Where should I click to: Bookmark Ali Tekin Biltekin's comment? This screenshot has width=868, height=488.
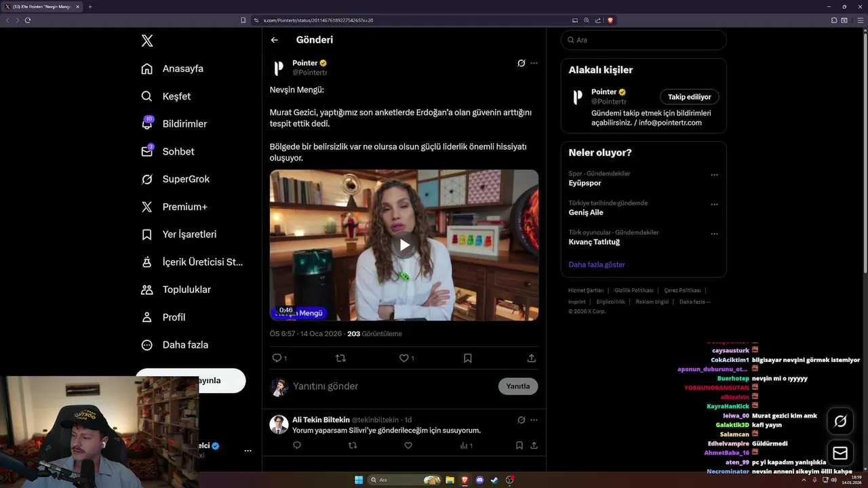tap(519, 445)
